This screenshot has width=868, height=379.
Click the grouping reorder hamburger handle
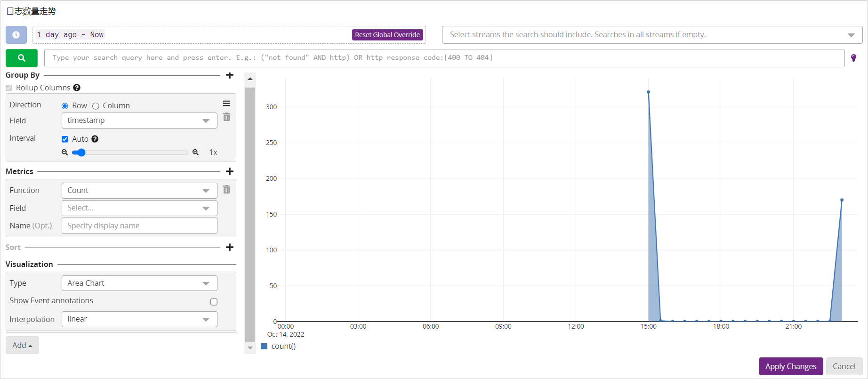tap(226, 104)
